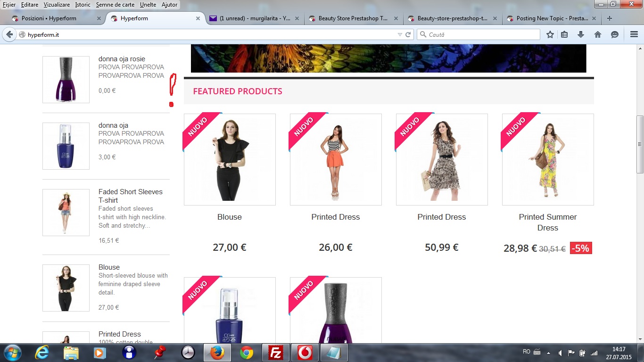
Task: Click the -5% discount badge
Action: (x=581, y=248)
